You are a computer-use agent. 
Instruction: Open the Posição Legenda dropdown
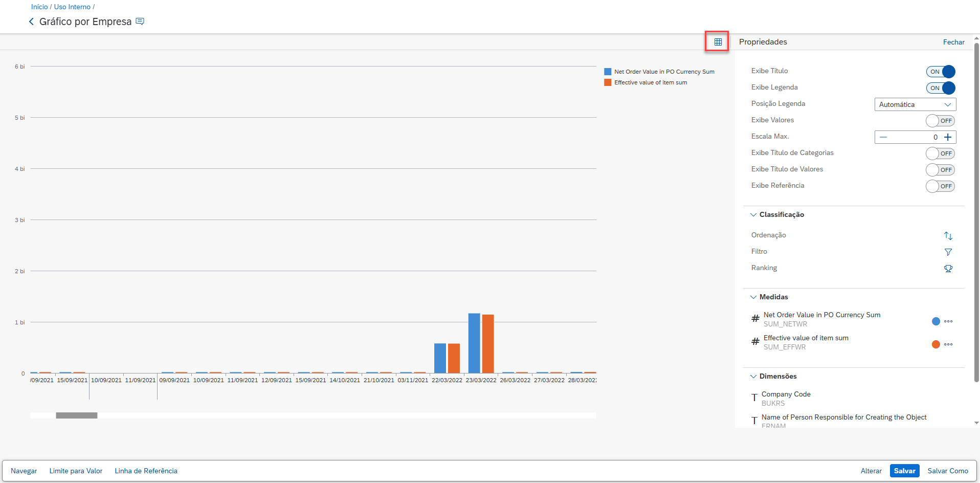915,104
